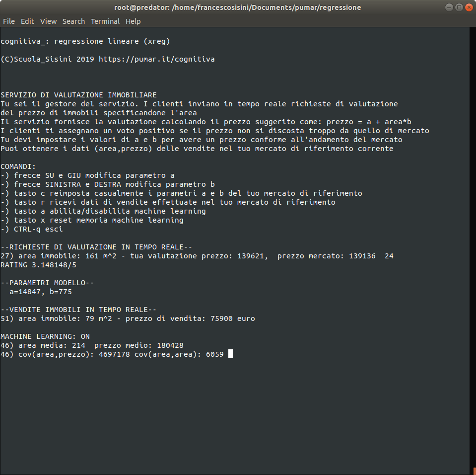Open the File menu
This screenshot has width=476, height=475.
pyautogui.click(x=9, y=21)
